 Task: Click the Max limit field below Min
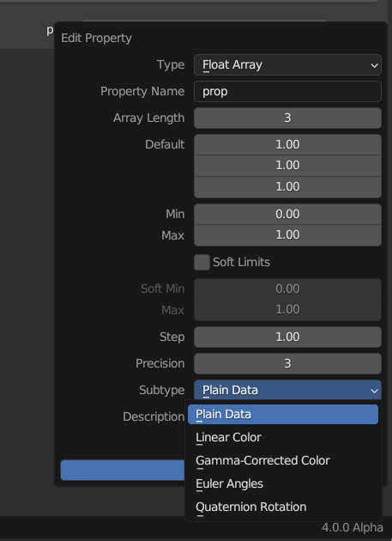(287, 235)
